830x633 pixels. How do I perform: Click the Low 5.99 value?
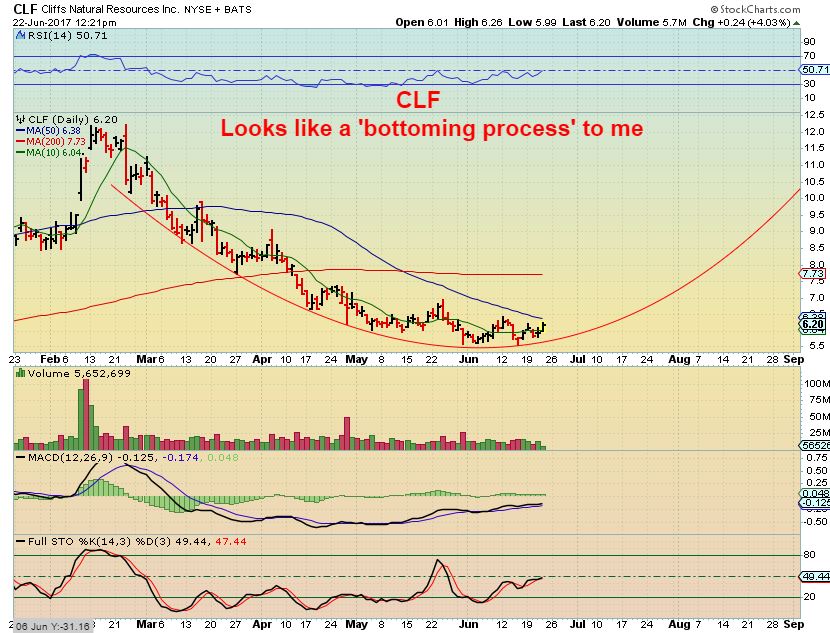[532, 23]
